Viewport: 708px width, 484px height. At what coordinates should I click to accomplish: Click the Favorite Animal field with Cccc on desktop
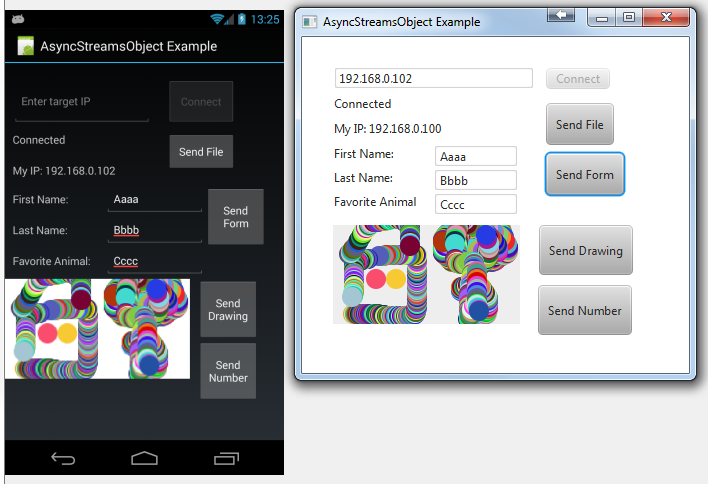(x=476, y=204)
